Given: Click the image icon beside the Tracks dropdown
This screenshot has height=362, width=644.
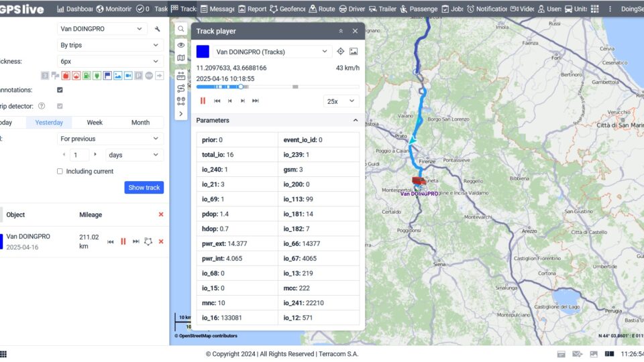Looking at the screenshot, I should click(x=354, y=52).
